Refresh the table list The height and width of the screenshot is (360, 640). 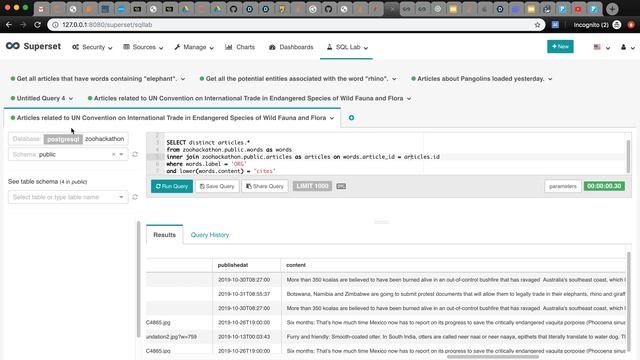coord(135,197)
